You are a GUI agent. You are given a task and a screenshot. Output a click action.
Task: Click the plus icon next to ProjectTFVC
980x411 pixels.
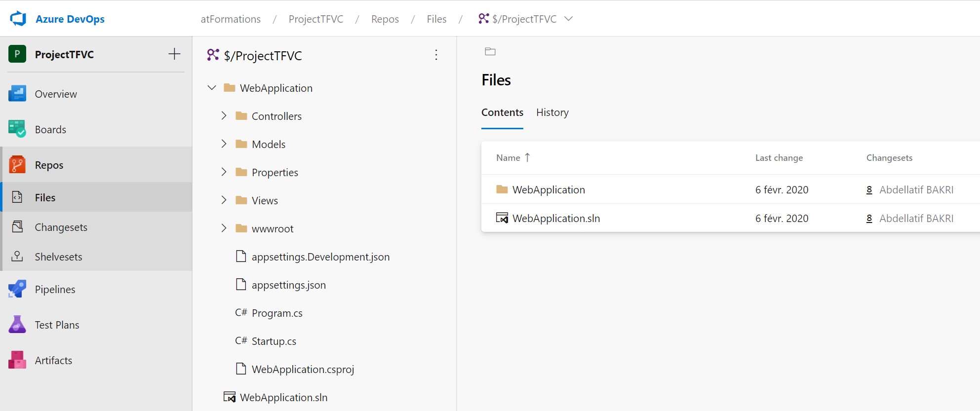tap(174, 54)
